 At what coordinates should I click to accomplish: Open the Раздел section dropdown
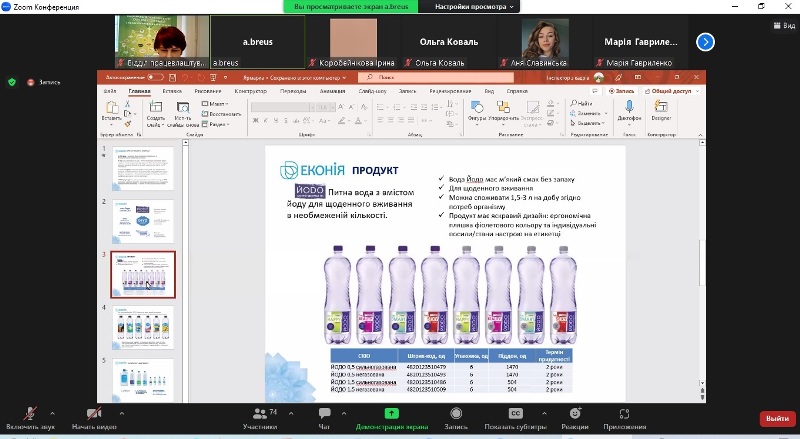[x=215, y=124]
